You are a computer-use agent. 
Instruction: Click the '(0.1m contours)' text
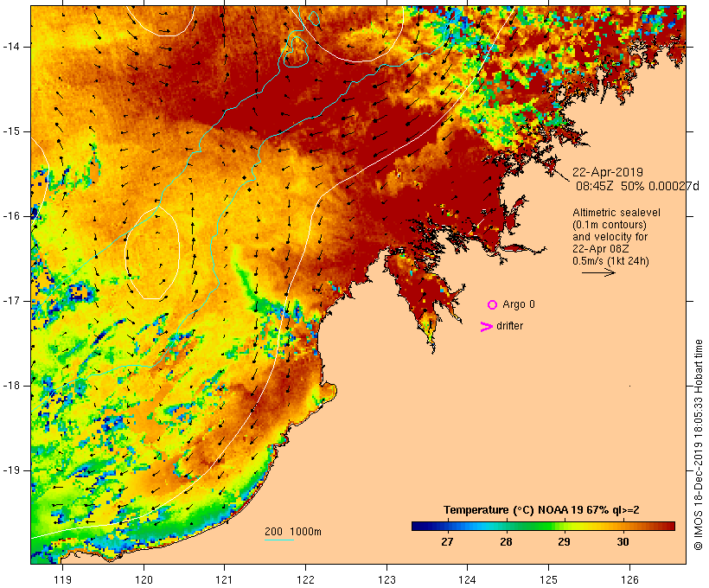610,225
